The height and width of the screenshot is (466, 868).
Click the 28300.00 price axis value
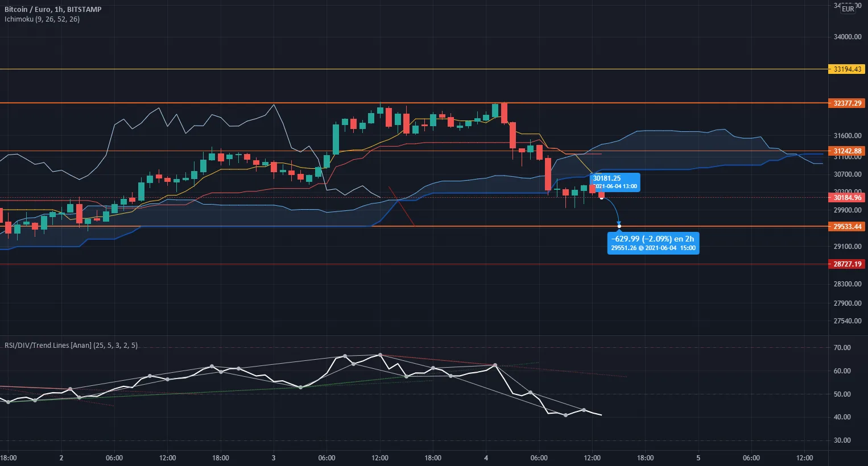(x=848, y=284)
